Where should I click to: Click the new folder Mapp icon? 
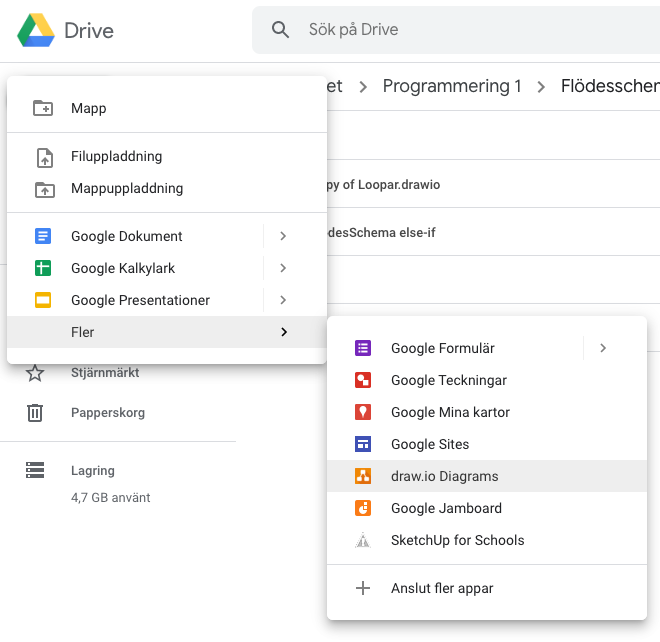pos(43,108)
